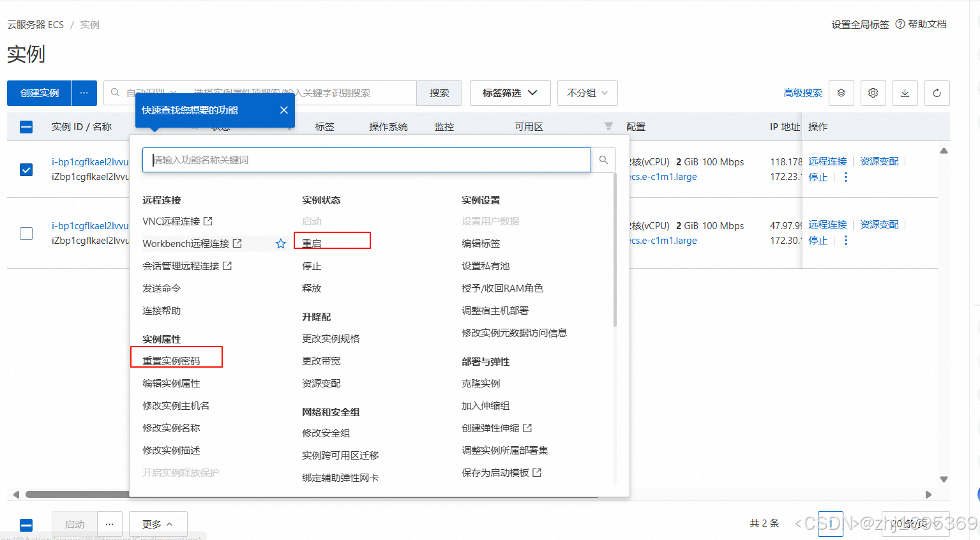980x540 pixels.
Task: Open the three-dot menu for the first instance
Action: [x=846, y=177]
